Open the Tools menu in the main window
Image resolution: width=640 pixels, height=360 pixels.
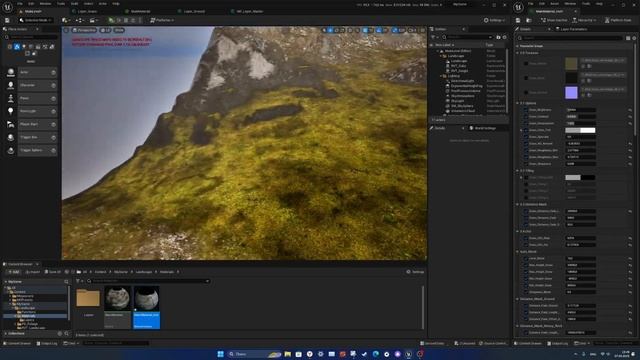[61, 4]
